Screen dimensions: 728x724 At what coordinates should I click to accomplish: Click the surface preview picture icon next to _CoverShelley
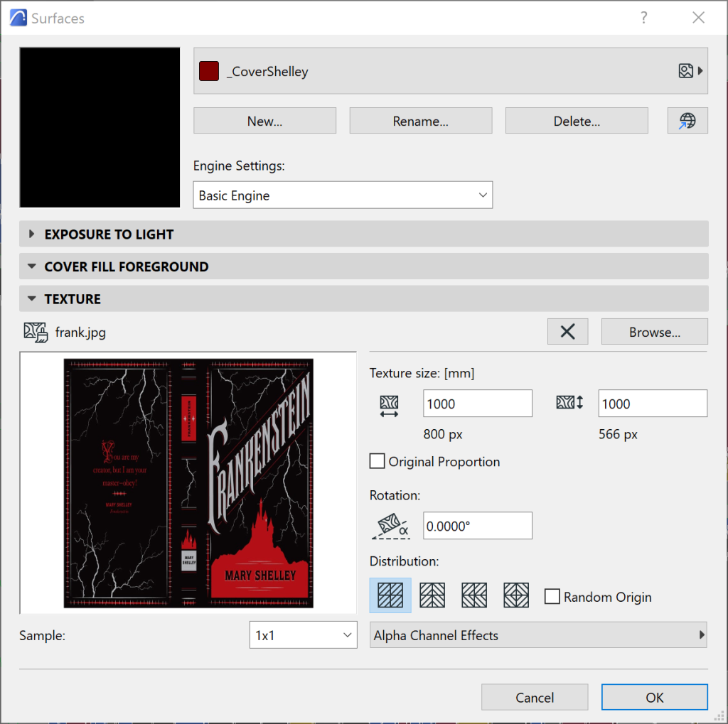(686, 70)
